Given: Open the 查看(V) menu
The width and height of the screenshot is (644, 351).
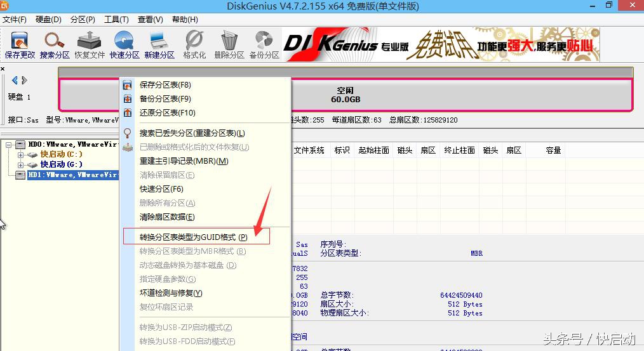Looking at the screenshot, I should click(151, 20).
